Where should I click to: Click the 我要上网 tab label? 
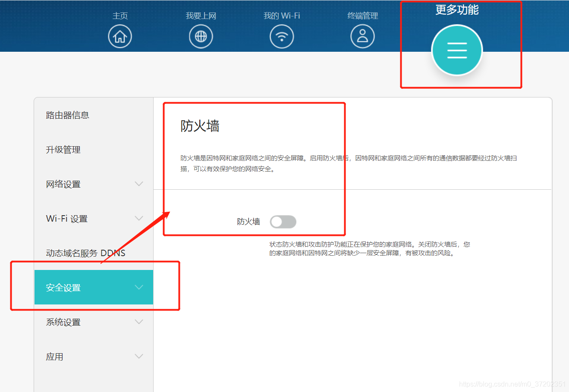click(201, 16)
